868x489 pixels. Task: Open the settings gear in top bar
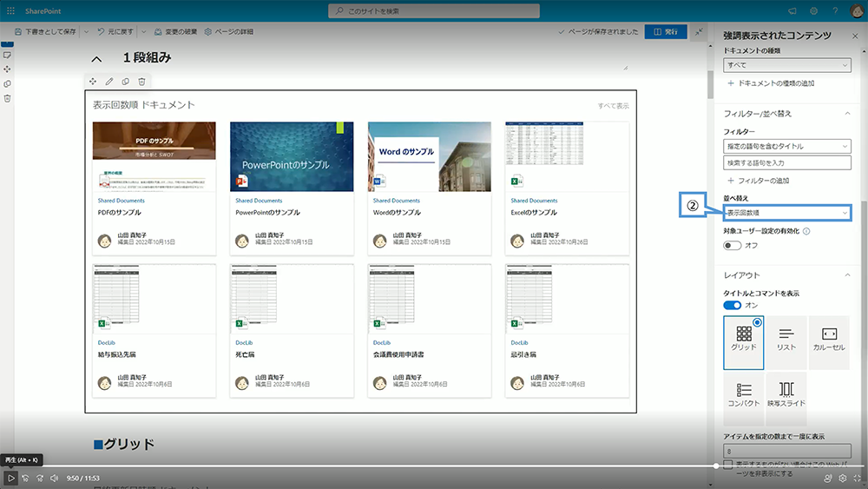coord(814,11)
